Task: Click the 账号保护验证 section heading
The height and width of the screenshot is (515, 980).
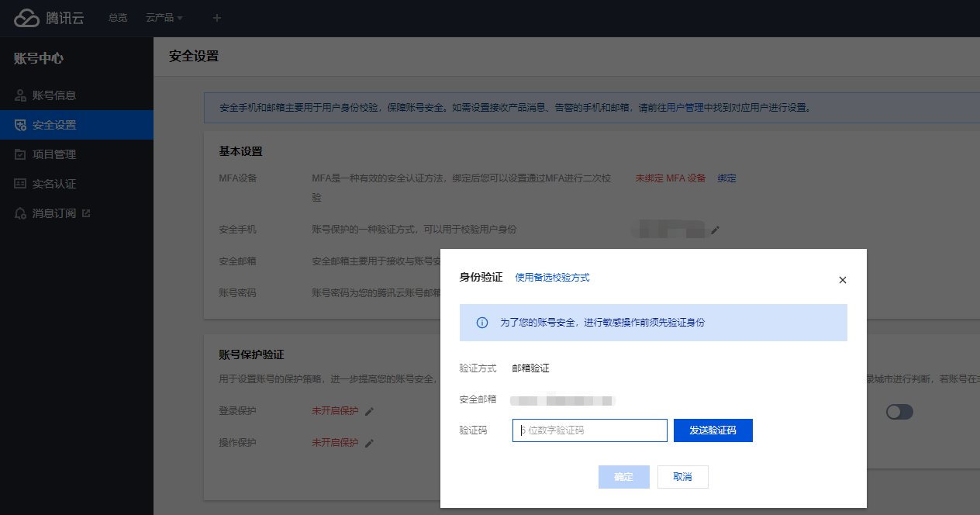Action: click(251, 354)
